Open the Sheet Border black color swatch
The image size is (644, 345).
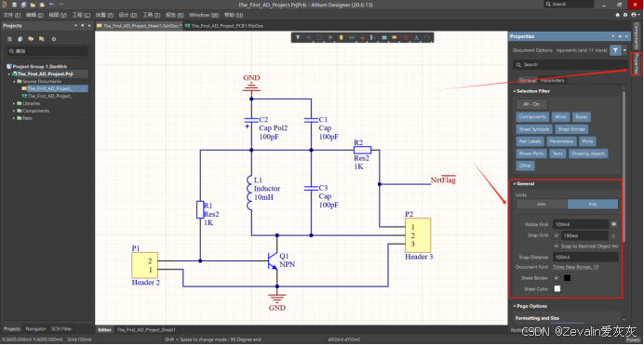point(567,278)
